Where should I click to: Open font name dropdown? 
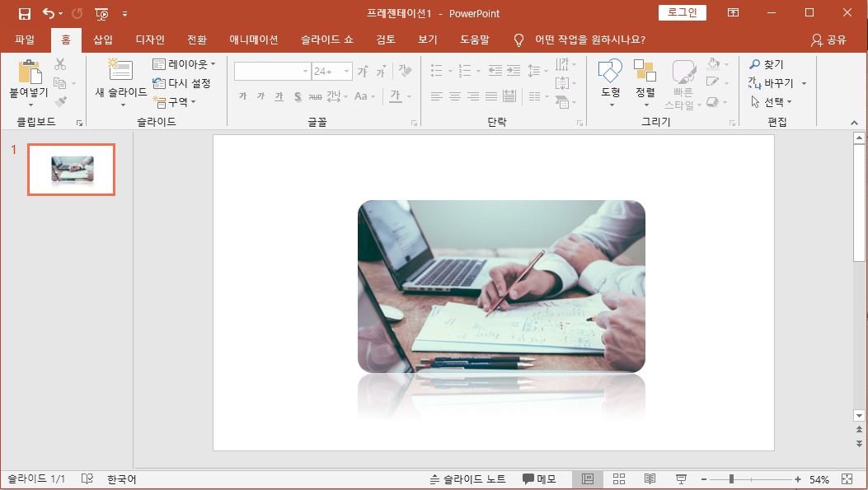pyautogui.click(x=305, y=72)
